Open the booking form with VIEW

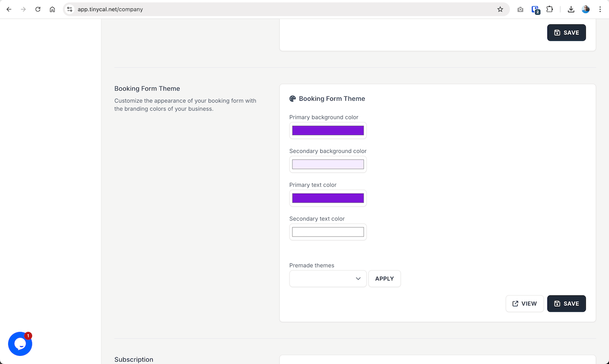525,303
